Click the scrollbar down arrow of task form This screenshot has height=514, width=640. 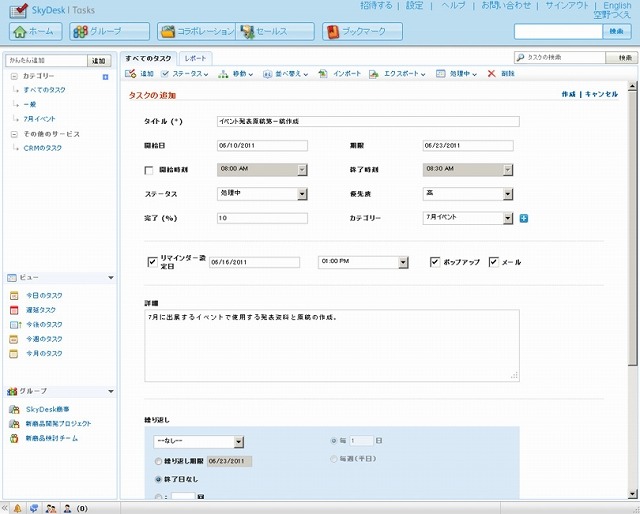pos(632,494)
